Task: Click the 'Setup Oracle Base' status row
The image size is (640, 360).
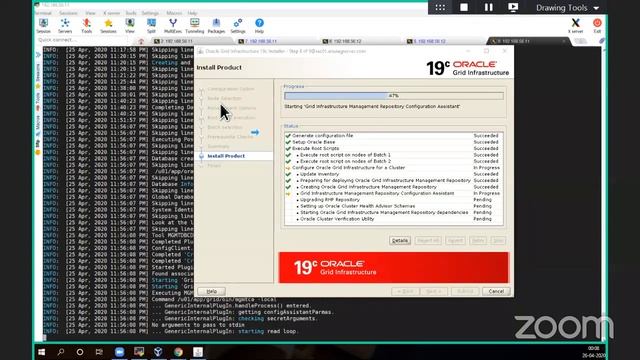Action: pos(394,142)
